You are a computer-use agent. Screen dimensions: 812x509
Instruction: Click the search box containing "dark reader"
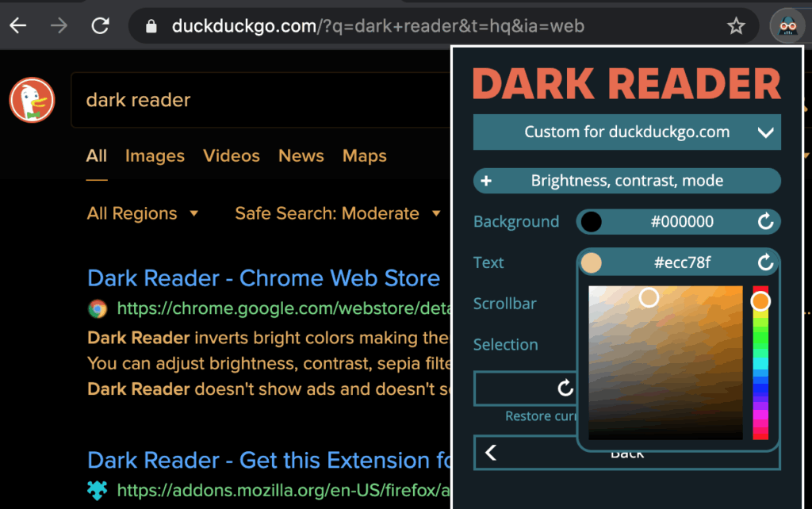pyautogui.click(x=260, y=100)
